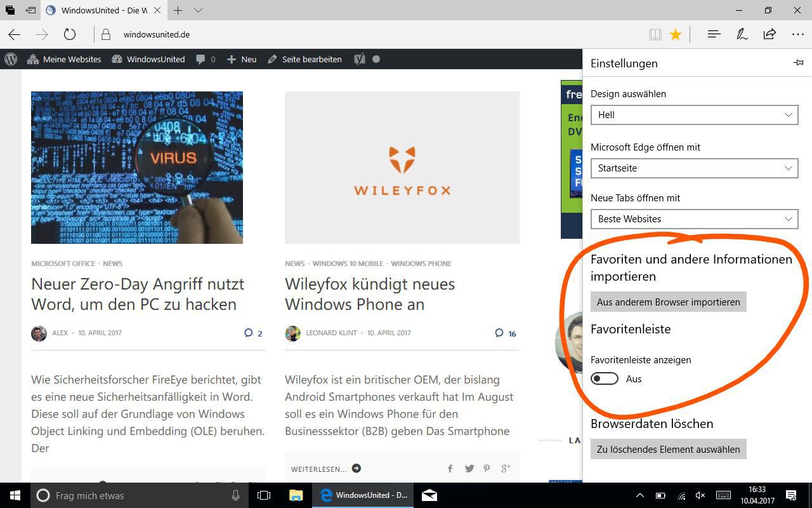Add page to favorites with star icon
812x508 pixels.
676,34
